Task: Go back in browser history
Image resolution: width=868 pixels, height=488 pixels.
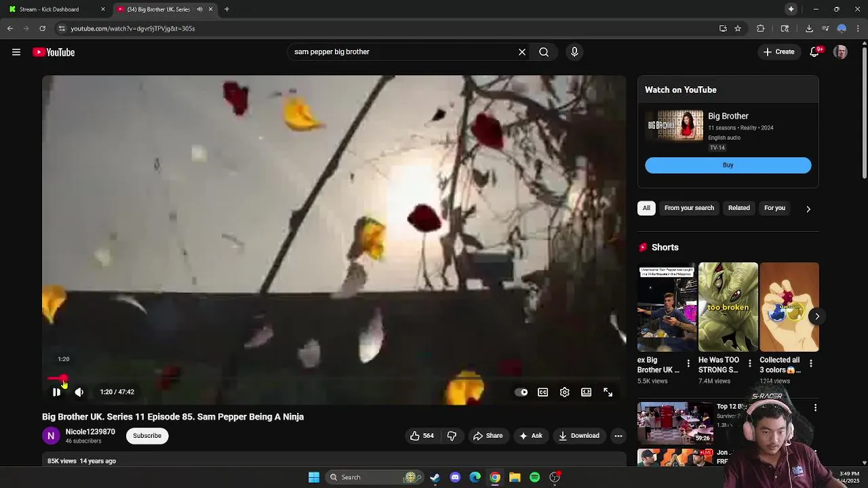Action: coord(10,28)
